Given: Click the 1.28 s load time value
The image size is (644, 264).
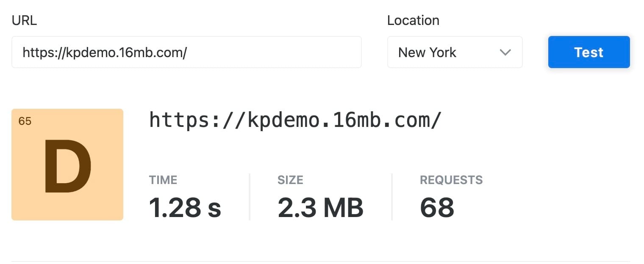Looking at the screenshot, I should [185, 207].
